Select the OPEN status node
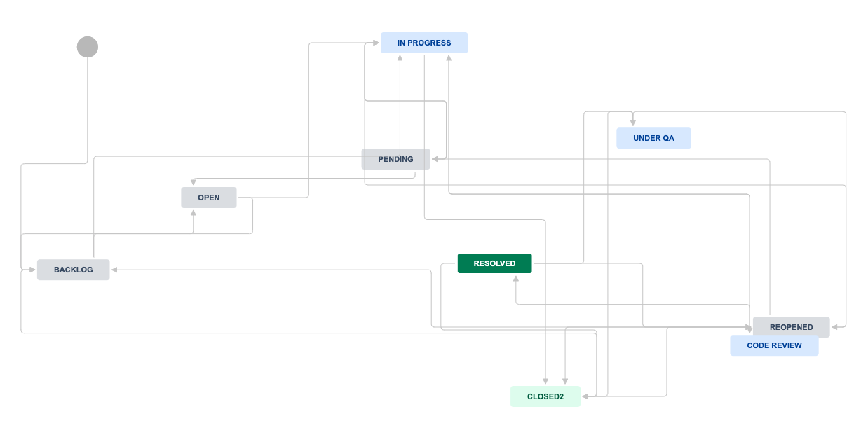This screenshot has width=868, height=428. [x=209, y=198]
